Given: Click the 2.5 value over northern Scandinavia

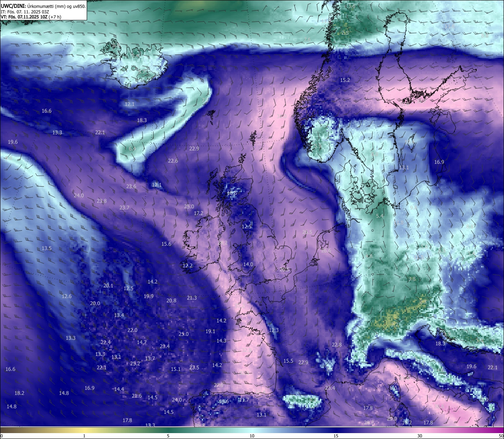Looking at the screenshot, I should pos(345,33).
